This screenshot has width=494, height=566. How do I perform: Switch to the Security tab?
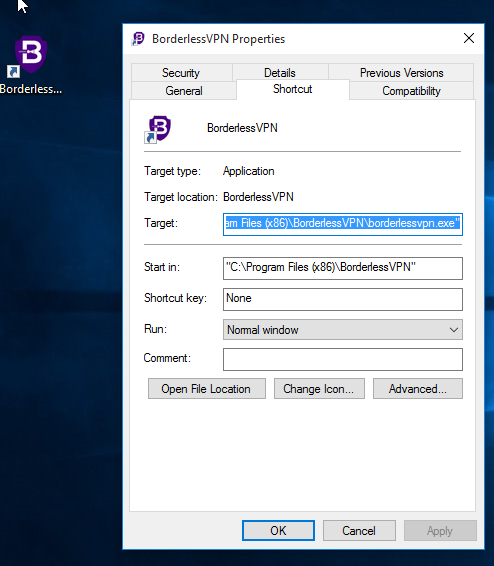point(181,73)
